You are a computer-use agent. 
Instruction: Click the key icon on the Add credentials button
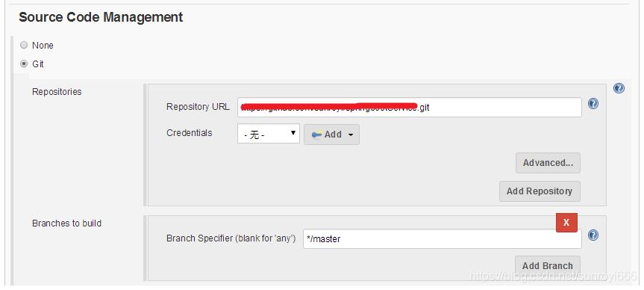(316, 135)
